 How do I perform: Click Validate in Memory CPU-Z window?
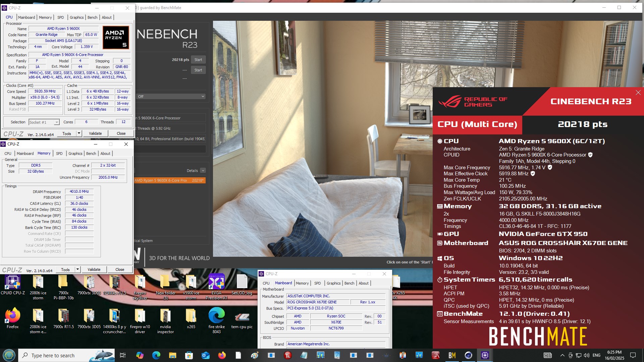[94, 269]
